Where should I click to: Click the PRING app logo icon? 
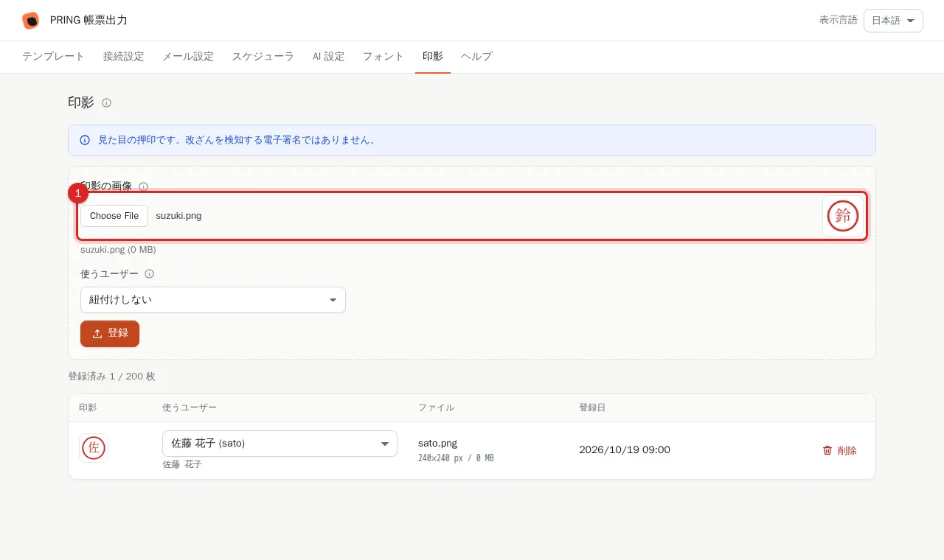[30, 21]
